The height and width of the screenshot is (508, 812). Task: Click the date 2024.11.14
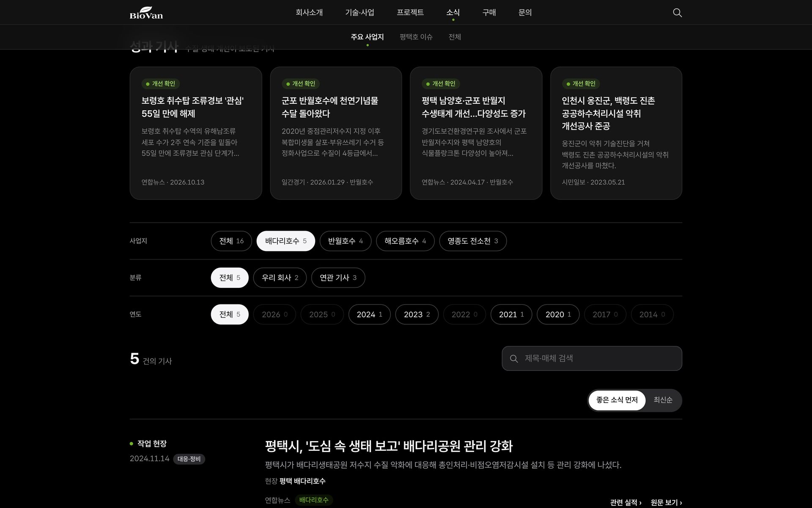coord(149,459)
